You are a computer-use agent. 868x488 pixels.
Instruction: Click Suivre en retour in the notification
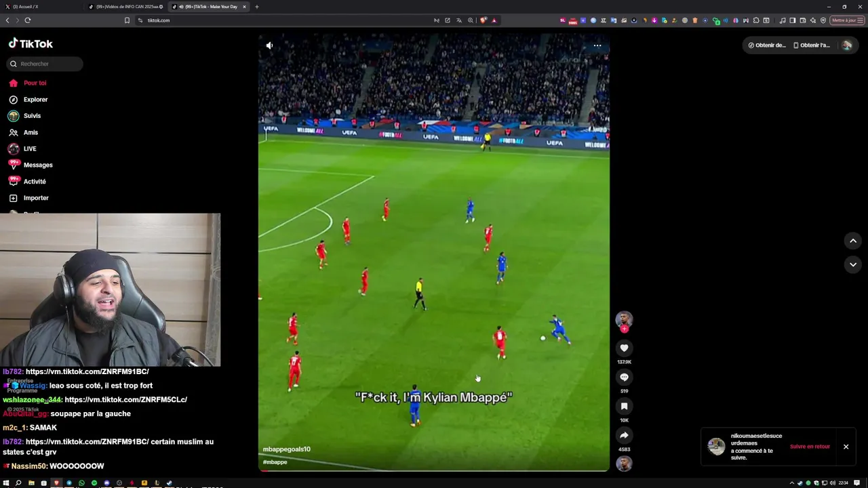click(x=810, y=447)
